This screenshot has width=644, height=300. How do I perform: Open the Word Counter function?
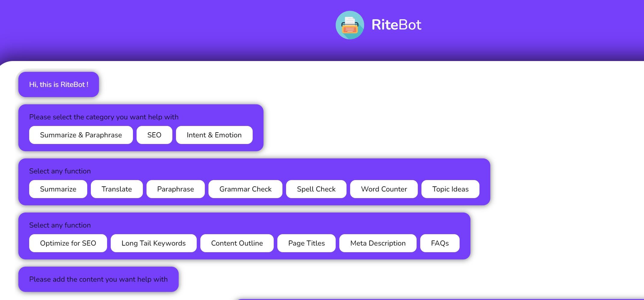click(x=384, y=189)
